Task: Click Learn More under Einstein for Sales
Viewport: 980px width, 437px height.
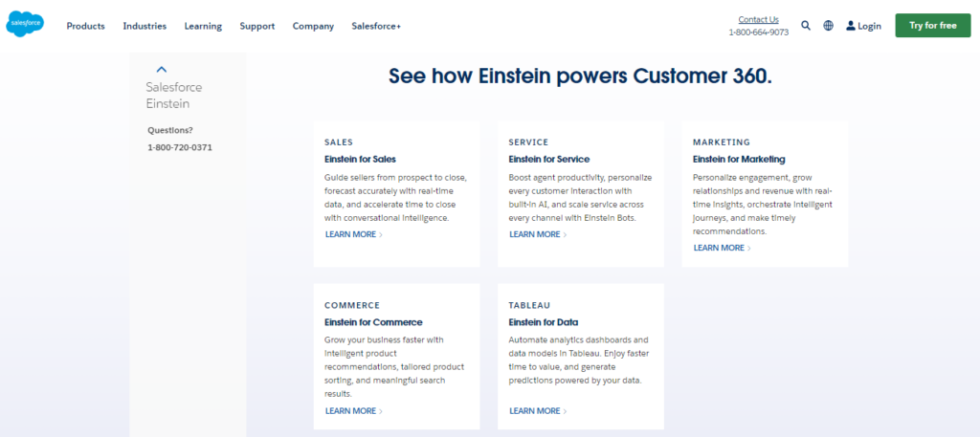Action: (x=353, y=234)
